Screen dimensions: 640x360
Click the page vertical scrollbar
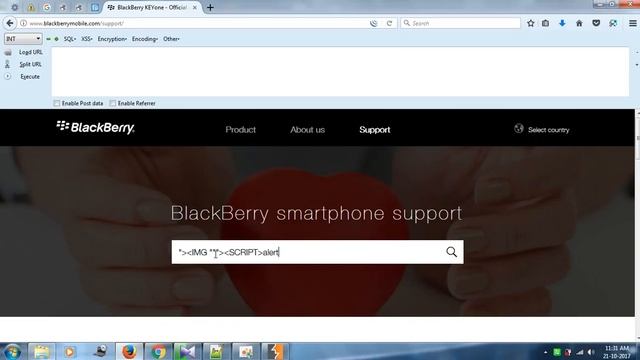pos(637,224)
